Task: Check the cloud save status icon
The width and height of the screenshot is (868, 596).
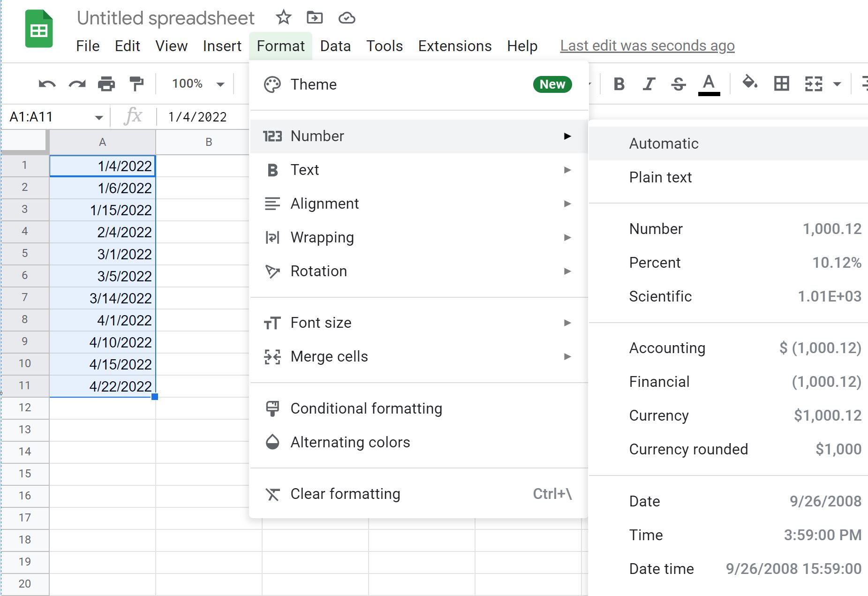Action: [x=347, y=18]
